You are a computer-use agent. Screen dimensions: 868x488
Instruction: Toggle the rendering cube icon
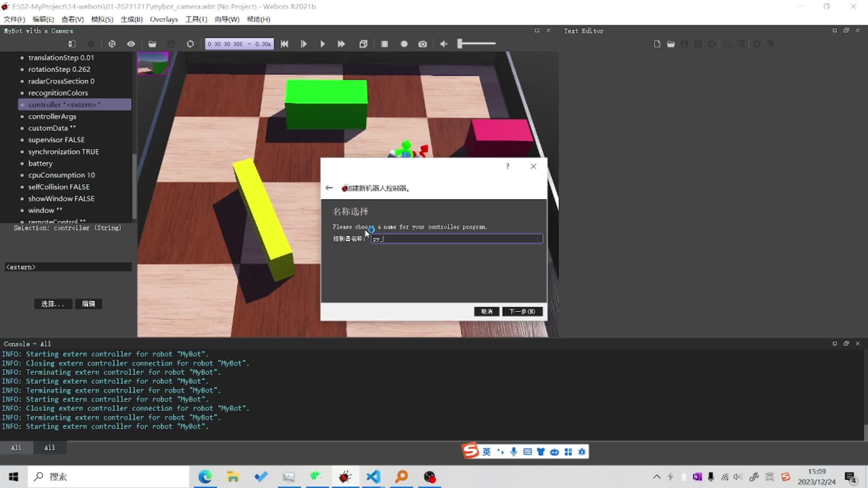pos(363,44)
